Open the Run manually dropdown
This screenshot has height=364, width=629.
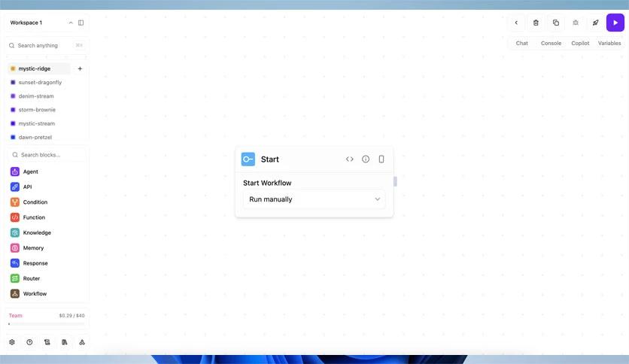point(314,199)
